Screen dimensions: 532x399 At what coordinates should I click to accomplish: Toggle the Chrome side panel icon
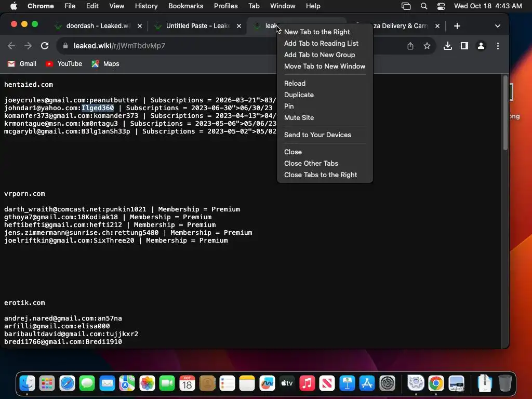point(464,46)
